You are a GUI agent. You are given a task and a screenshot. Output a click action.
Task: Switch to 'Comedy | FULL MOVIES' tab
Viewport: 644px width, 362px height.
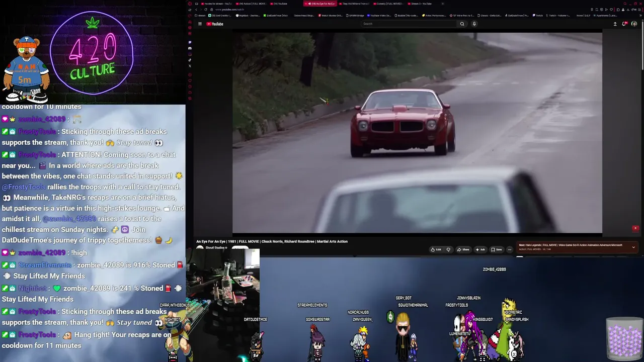[x=389, y=4]
